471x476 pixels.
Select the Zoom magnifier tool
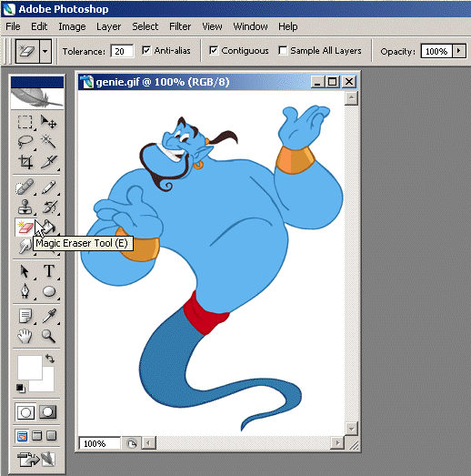point(48,337)
